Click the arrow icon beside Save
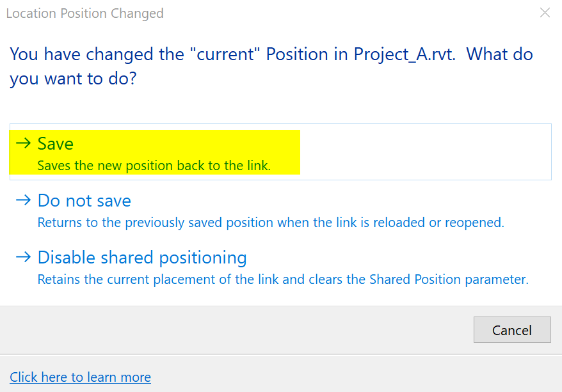 pyautogui.click(x=23, y=143)
